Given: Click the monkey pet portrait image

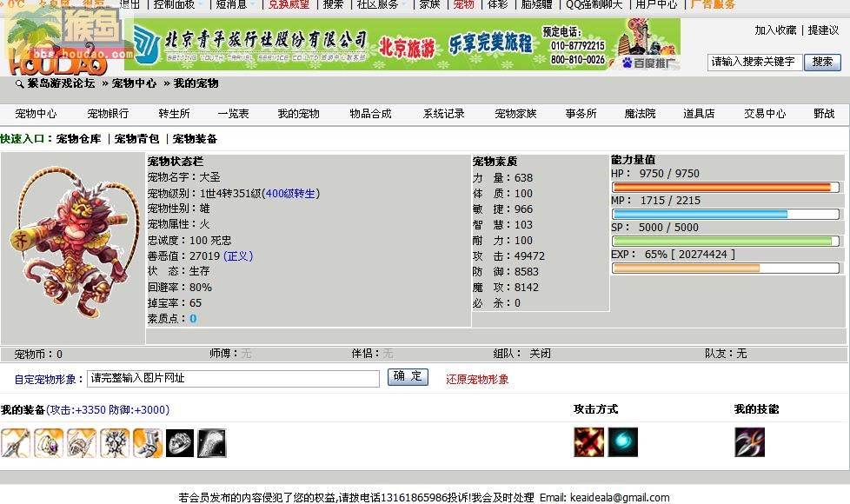Looking at the screenshot, I should click(73, 242).
